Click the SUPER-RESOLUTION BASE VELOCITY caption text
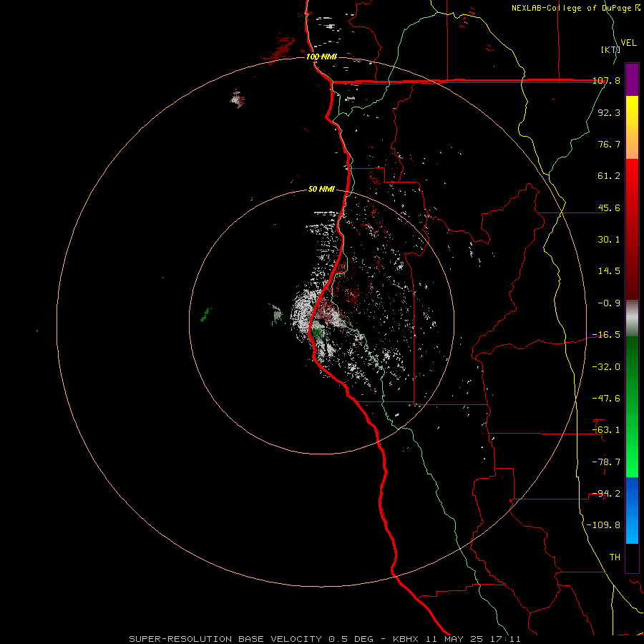Image resolution: width=644 pixels, height=644 pixels. pyautogui.click(x=225, y=639)
